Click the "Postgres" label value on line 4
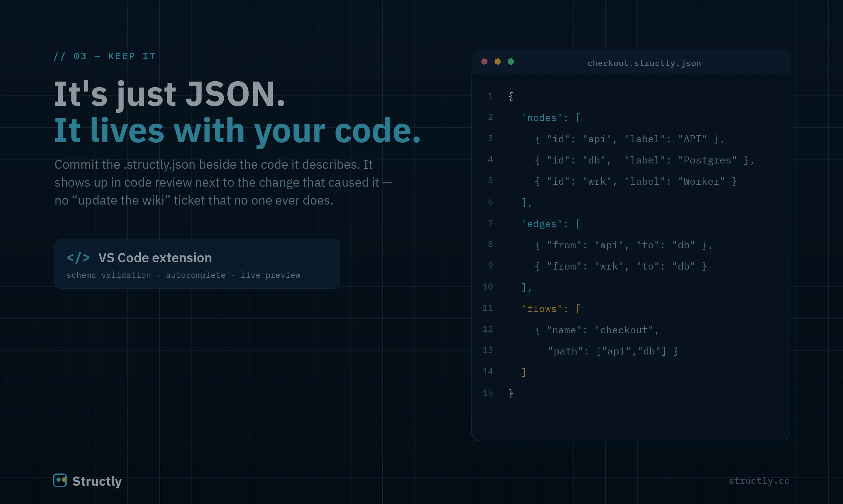Viewport: 843px width, 504px height. 707,160
